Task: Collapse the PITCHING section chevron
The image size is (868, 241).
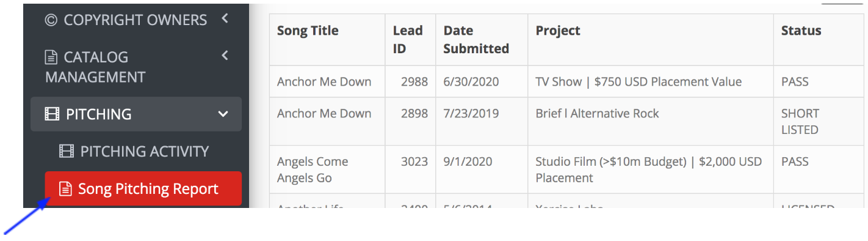Action: pyautogui.click(x=223, y=114)
